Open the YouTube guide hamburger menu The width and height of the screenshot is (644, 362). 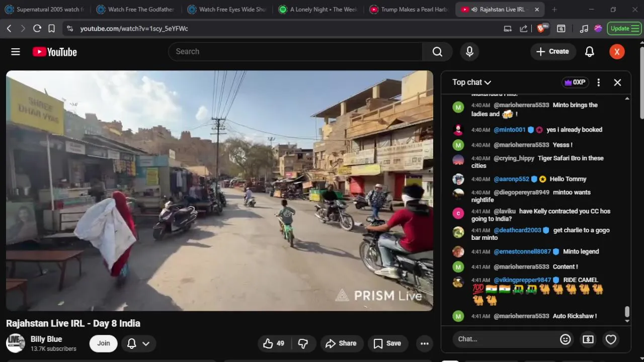16,52
